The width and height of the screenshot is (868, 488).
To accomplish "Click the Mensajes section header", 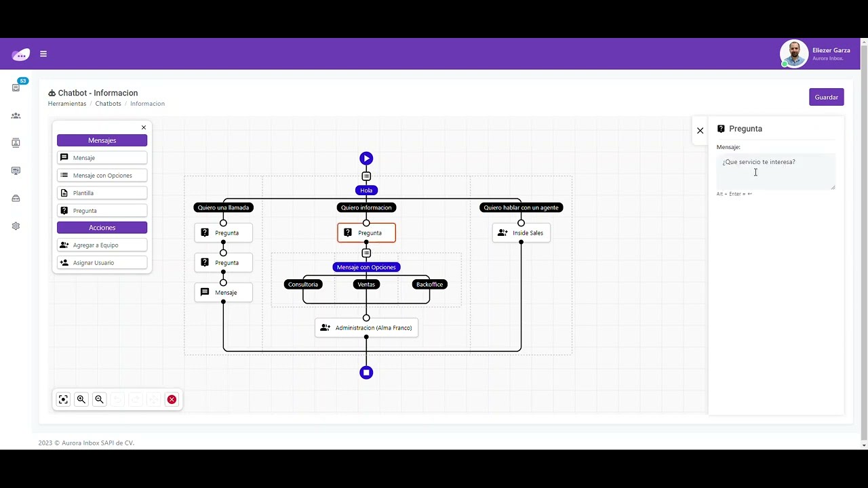I will tap(102, 140).
